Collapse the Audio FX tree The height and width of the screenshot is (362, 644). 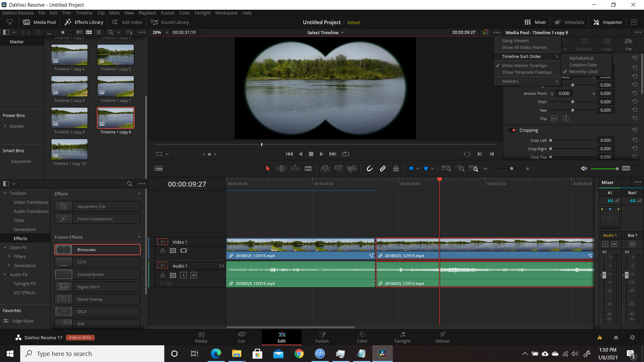(5, 275)
